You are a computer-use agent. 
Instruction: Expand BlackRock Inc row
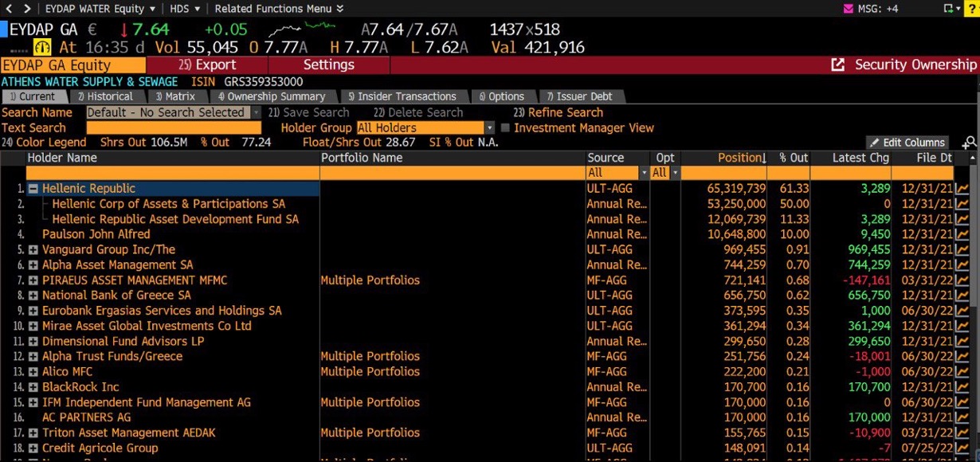(33, 387)
